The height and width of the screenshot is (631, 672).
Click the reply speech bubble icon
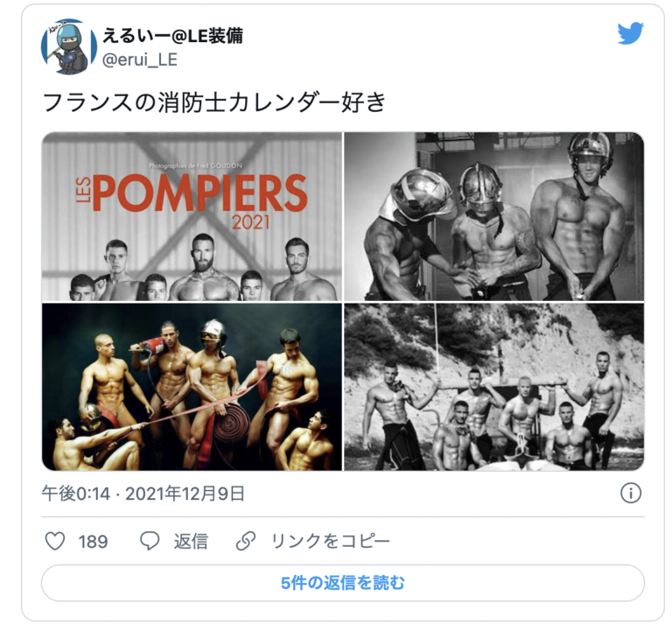[x=150, y=541]
